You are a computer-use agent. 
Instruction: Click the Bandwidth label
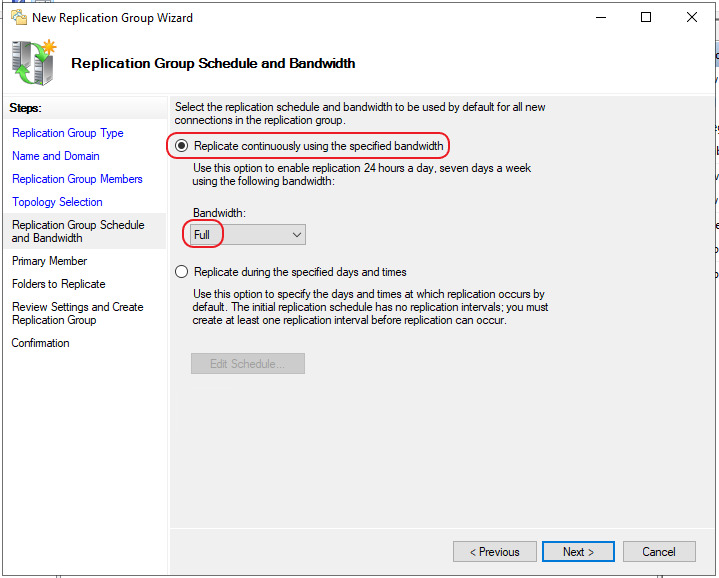tap(219, 213)
